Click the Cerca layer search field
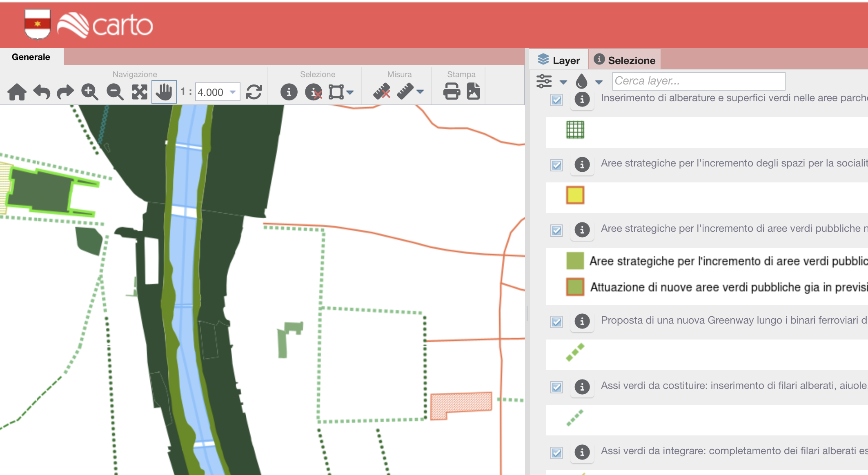The image size is (868, 475). click(x=698, y=81)
